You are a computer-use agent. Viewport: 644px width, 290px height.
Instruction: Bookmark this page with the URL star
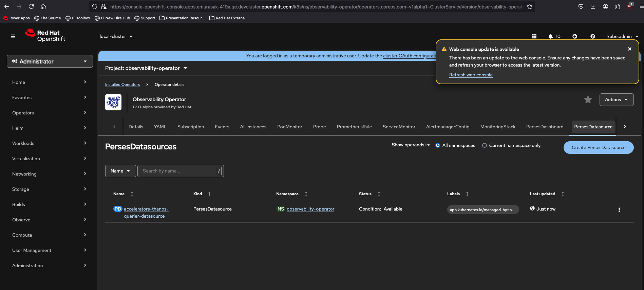click(x=530, y=6)
